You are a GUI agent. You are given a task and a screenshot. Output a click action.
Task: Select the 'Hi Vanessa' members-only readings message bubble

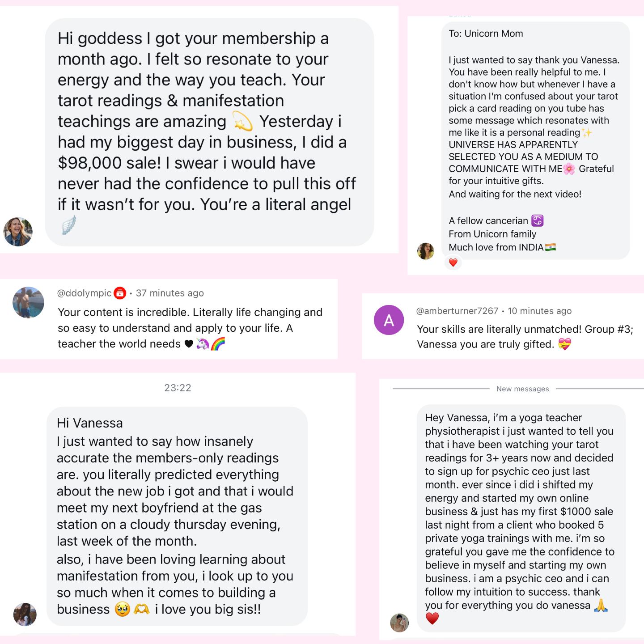click(x=177, y=516)
